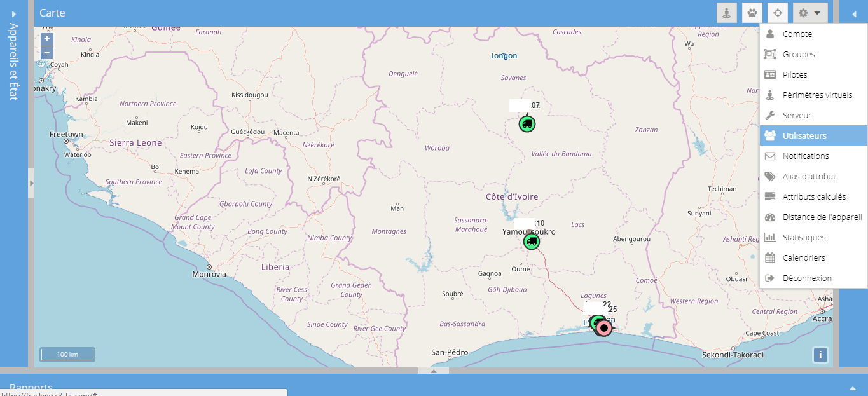
Task: Click the paw print tracking icon
Action: pos(752,13)
